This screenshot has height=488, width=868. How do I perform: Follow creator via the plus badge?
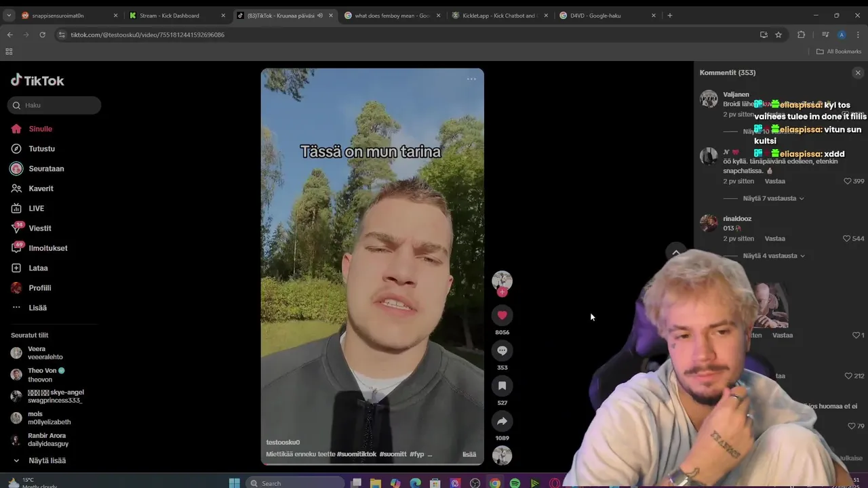tap(502, 292)
